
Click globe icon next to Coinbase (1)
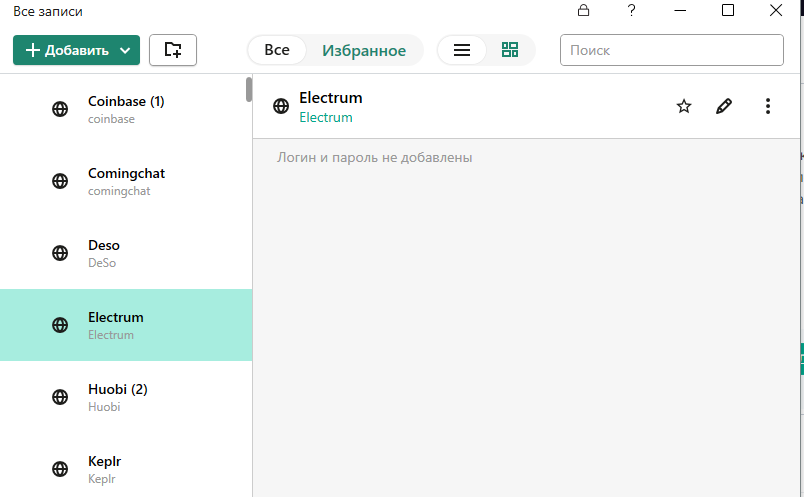[60, 109]
